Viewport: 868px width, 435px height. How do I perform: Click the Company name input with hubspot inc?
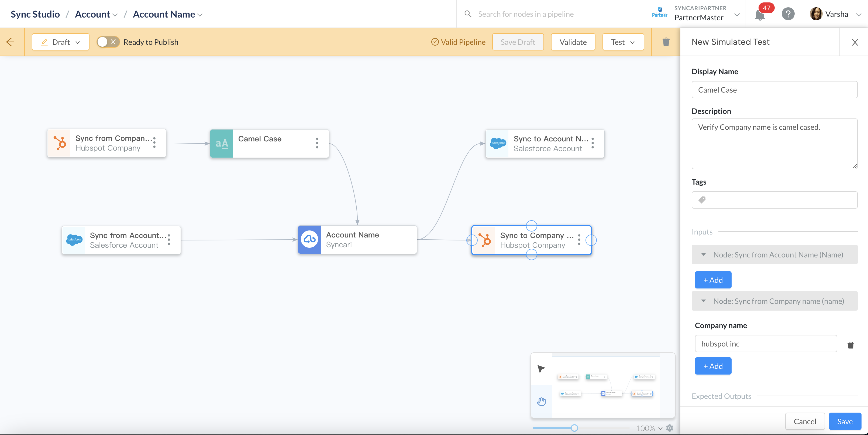pos(766,344)
